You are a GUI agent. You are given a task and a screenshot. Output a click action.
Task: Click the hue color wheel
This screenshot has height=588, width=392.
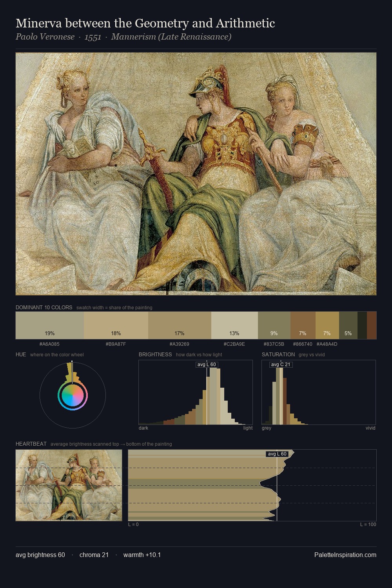(x=73, y=396)
